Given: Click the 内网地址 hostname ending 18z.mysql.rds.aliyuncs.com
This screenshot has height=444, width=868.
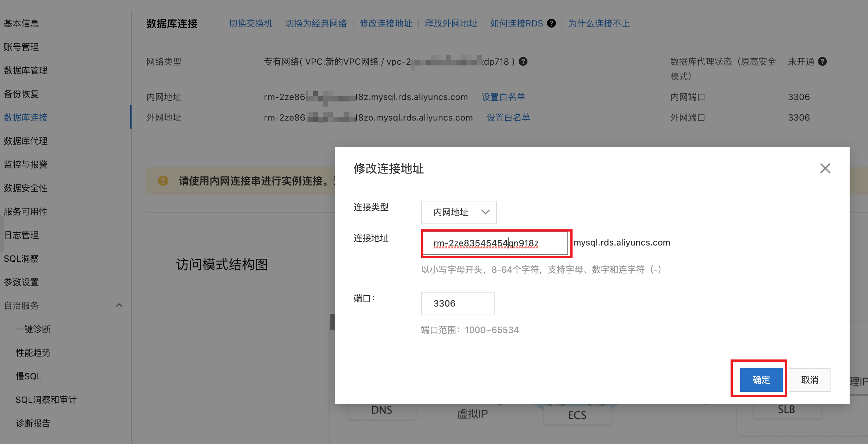Looking at the screenshot, I should [366, 97].
